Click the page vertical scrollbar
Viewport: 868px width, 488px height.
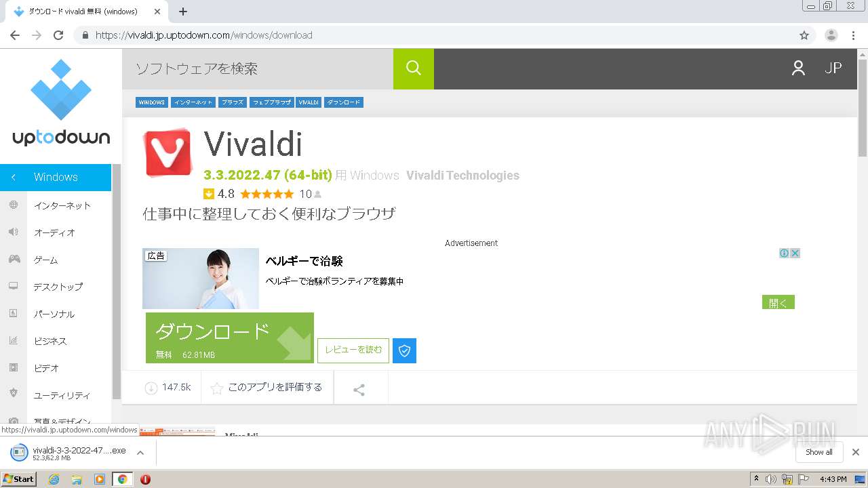click(863, 108)
